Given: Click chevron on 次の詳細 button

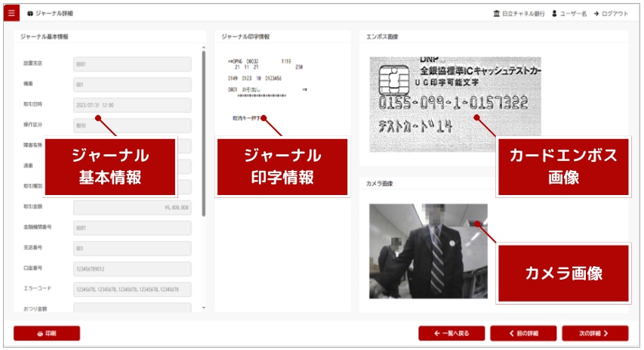Looking at the screenshot, I should (605, 333).
